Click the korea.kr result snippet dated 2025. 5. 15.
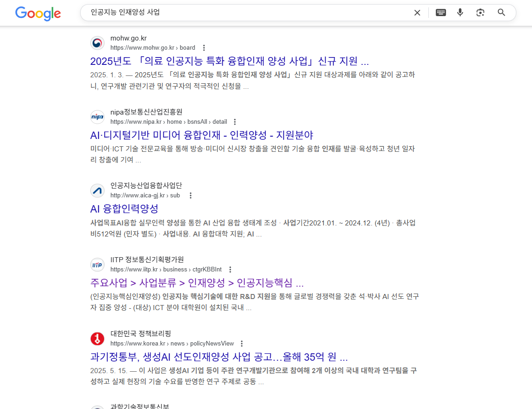The height and width of the screenshot is (409, 532). (253, 376)
